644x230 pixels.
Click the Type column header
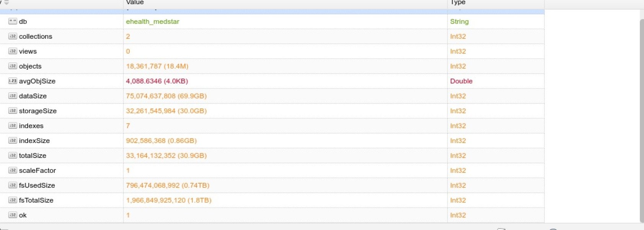pyautogui.click(x=458, y=3)
